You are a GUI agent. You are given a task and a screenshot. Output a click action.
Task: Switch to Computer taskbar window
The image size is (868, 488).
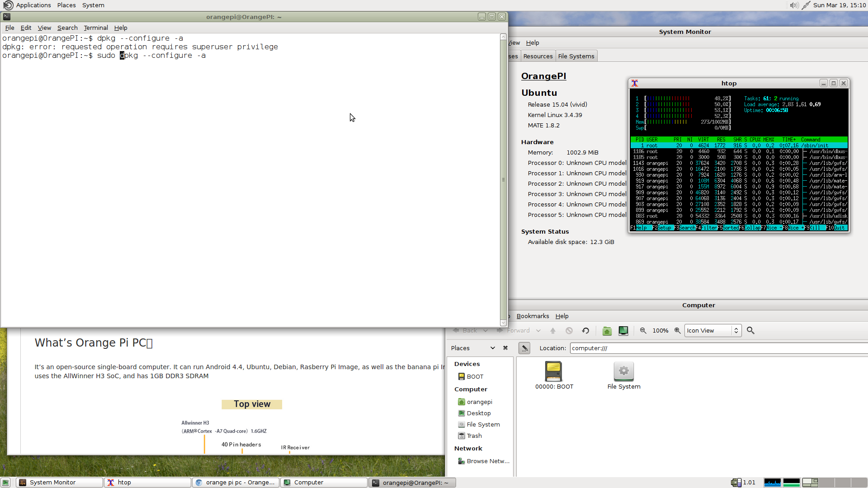(323, 483)
